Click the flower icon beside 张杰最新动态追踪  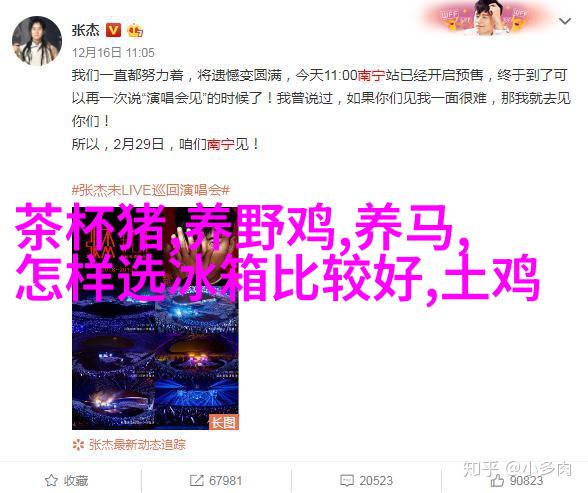pos(78,445)
